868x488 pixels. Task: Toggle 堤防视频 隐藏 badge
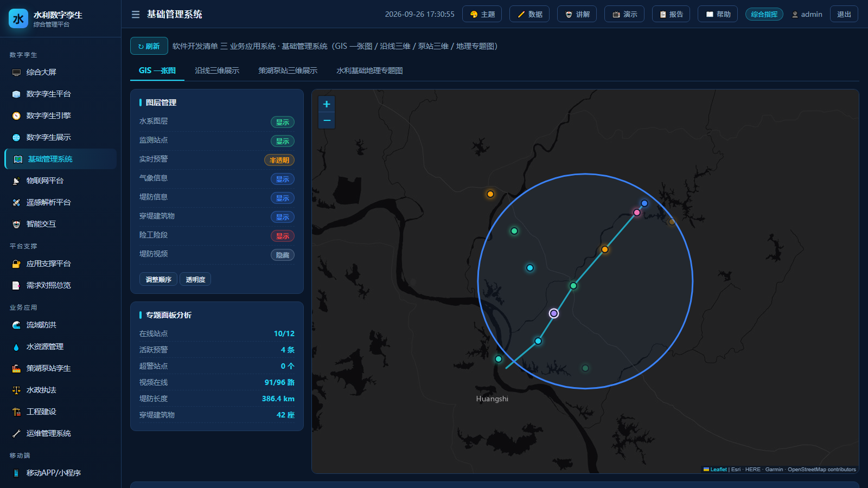[x=283, y=255]
